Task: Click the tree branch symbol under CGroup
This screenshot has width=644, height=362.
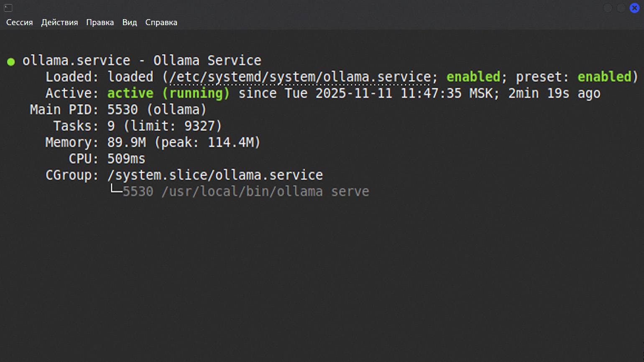Action: [116, 190]
